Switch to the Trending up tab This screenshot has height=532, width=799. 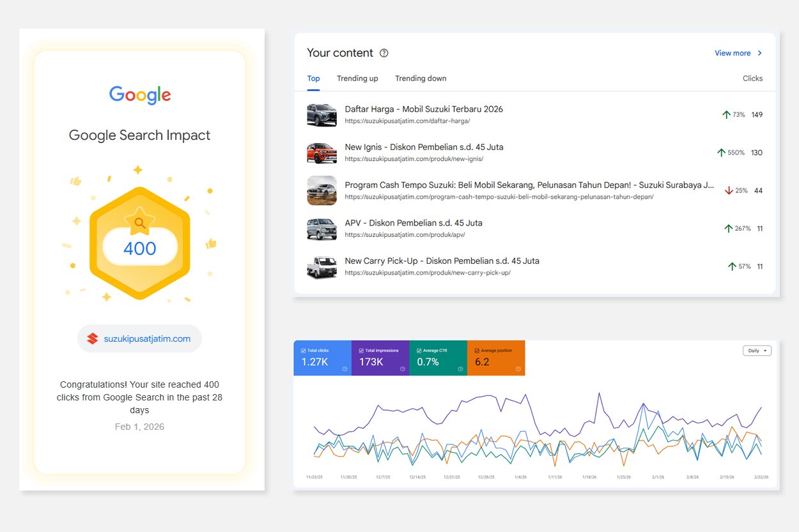coord(357,79)
